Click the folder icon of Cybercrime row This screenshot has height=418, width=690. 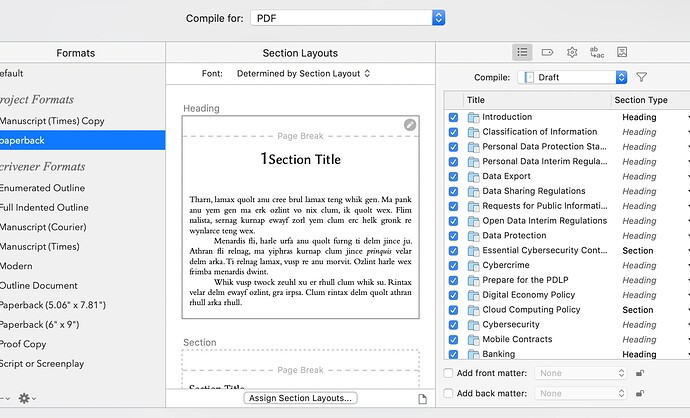point(473,265)
